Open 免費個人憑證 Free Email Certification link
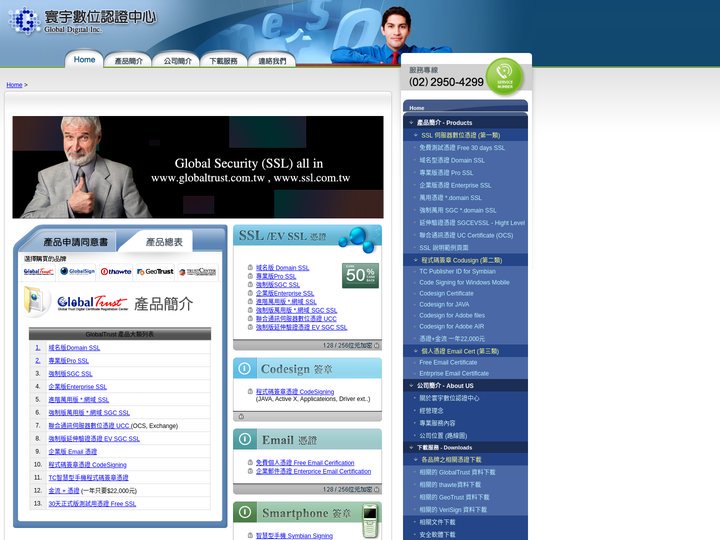 [x=305, y=462]
